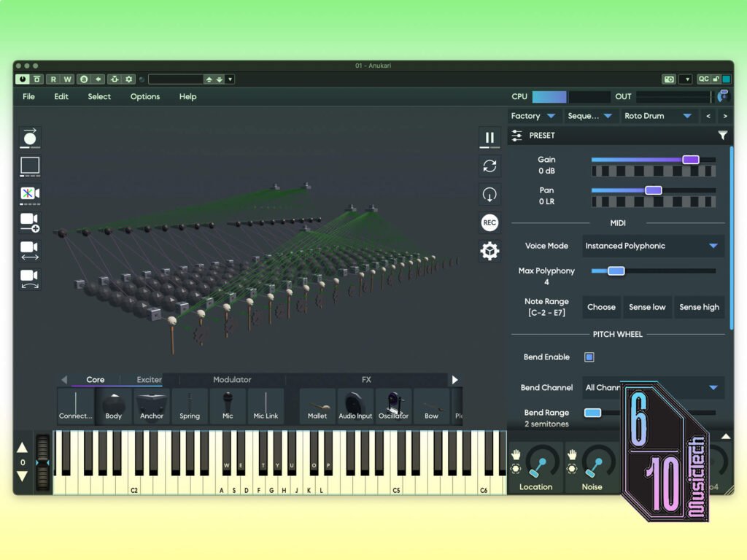Toggle the Bend Enable checkbox
The width and height of the screenshot is (747, 560).
(x=589, y=357)
